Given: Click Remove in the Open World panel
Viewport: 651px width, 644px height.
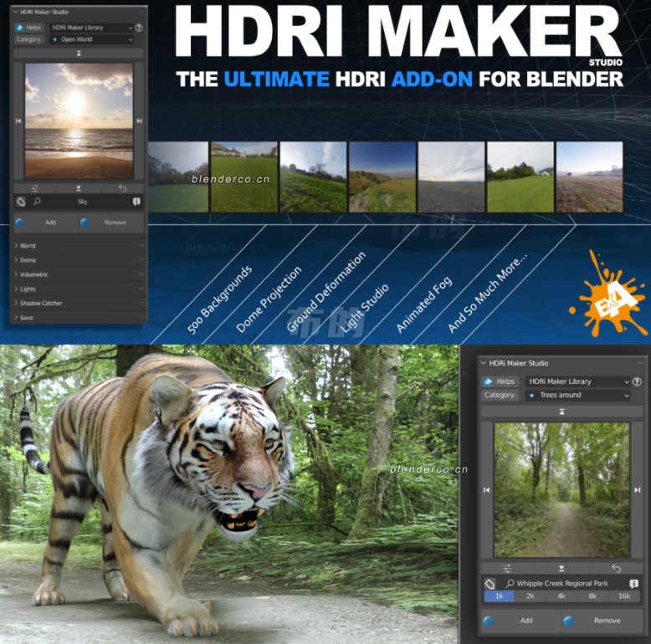Looking at the screenshot, I should pyautogui.click(x=111, y=222).
